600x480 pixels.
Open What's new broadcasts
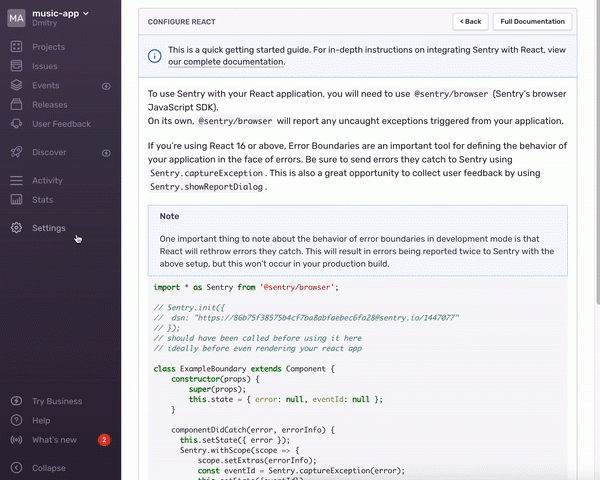[x=54, y=440]
